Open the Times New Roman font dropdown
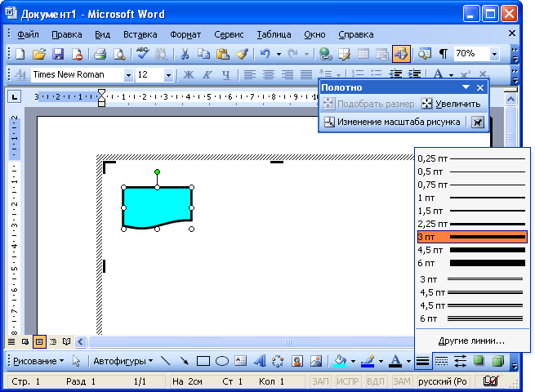Viewport: 535px width, 392px height. coord(128,74)
